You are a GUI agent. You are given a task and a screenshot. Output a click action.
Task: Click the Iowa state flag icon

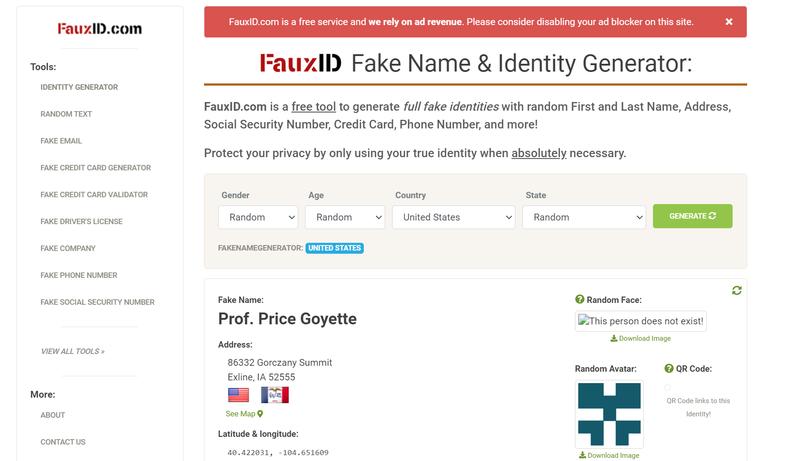274,395
